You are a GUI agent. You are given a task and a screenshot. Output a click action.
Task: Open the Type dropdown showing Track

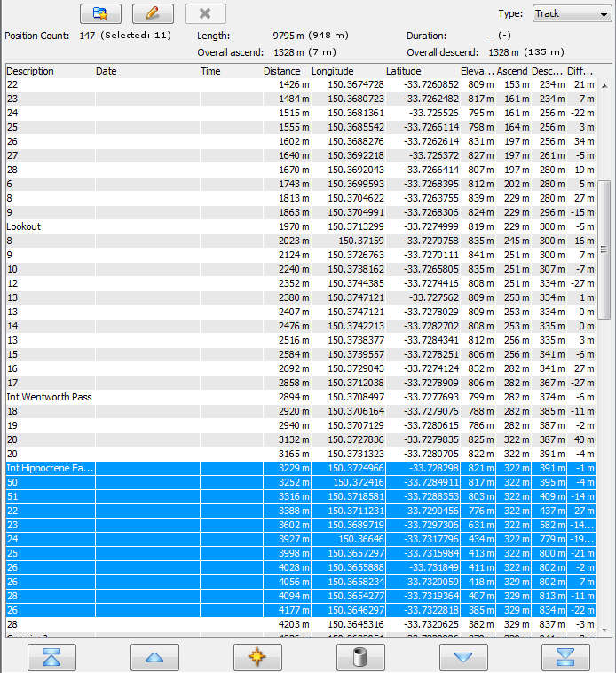point(570,13)
